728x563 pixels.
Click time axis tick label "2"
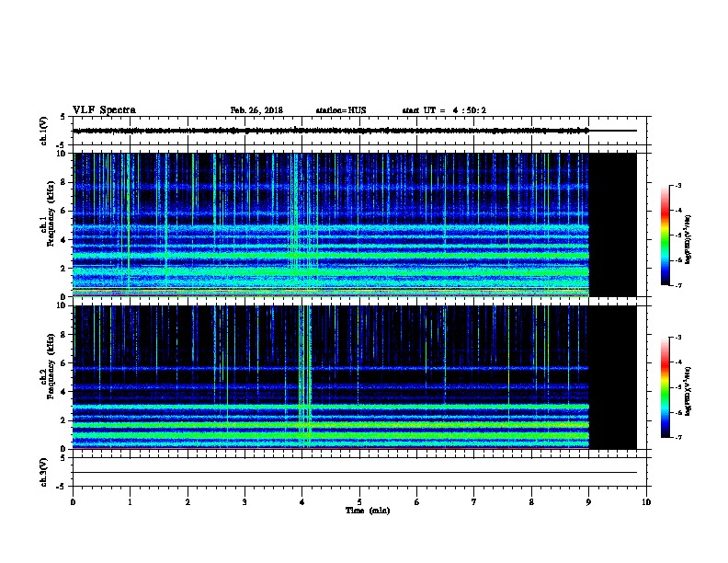[x=188, y=502]
